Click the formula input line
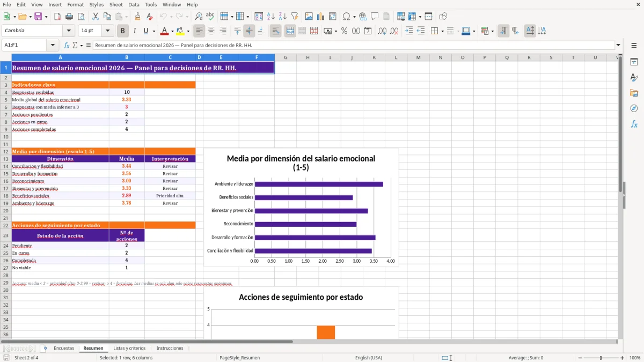Viewport: 644px width, 362px height. click(x=353, y=45)
